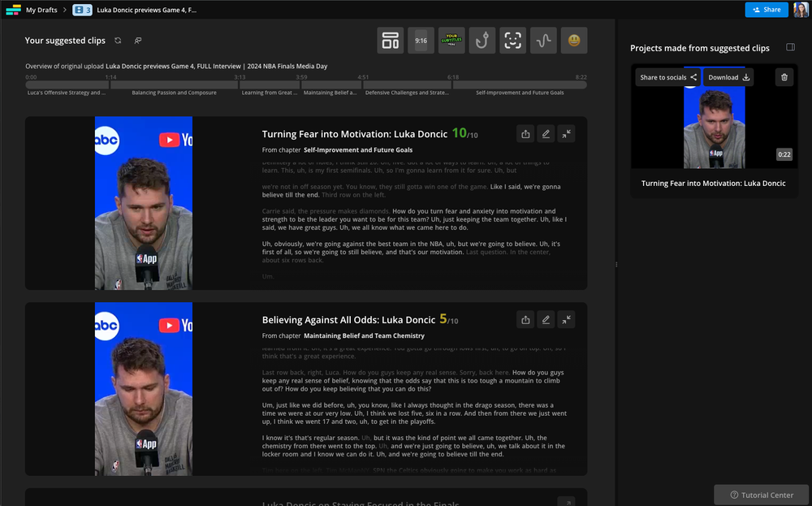Edit the Believing Against All Odds clip
The width and height of the screenshot is (812, 506).
pyautogui.click(x=546, y=320)
